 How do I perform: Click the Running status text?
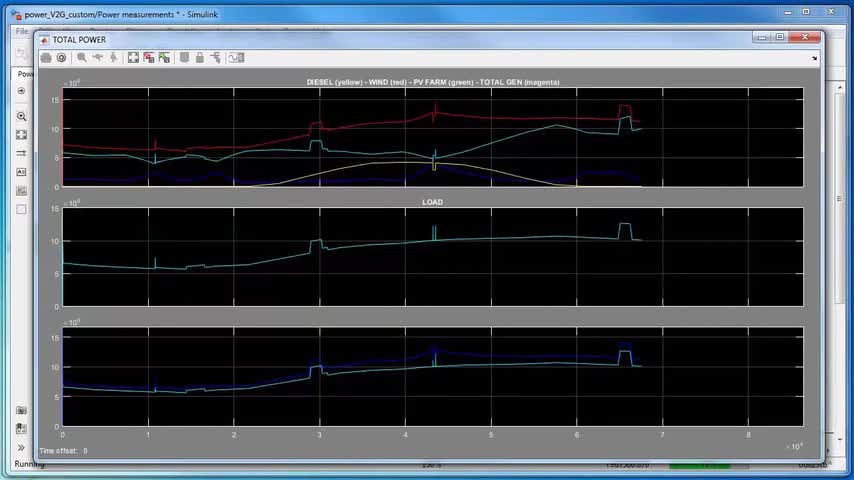[29, 464]
